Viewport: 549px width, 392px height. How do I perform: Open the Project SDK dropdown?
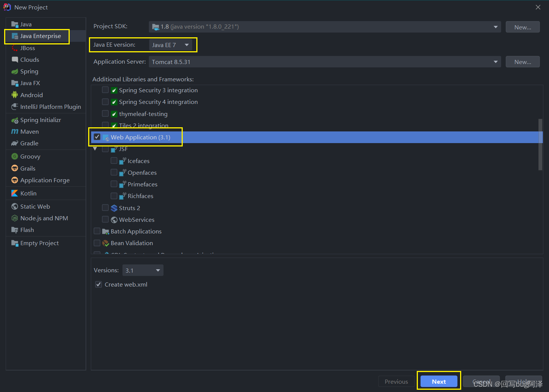[x=325, y=27]
